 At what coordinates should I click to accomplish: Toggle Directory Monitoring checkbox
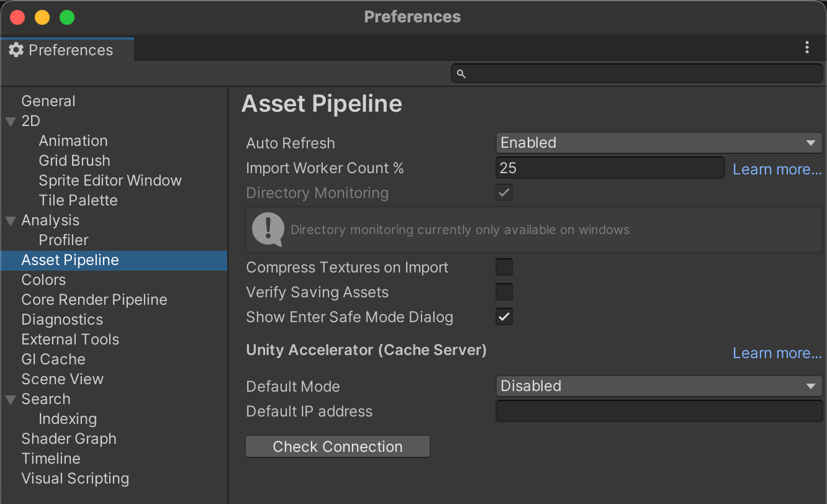[x=504, y=192]
